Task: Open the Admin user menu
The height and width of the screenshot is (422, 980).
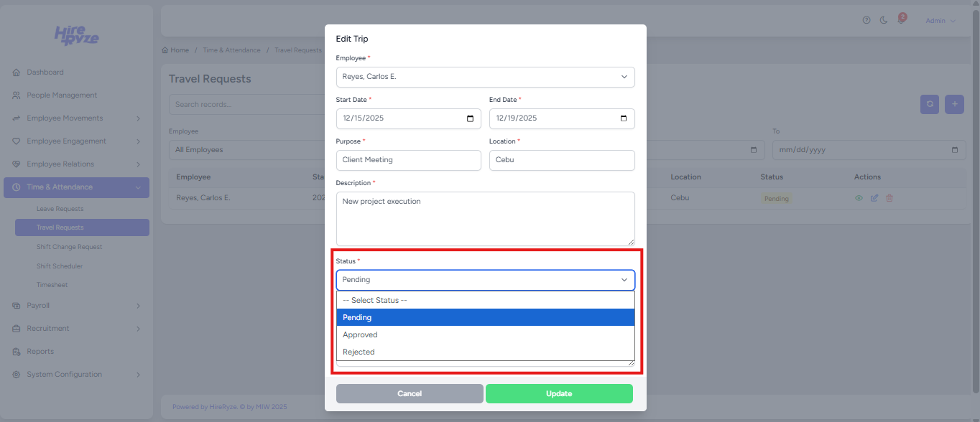Action: pos(940,21)
